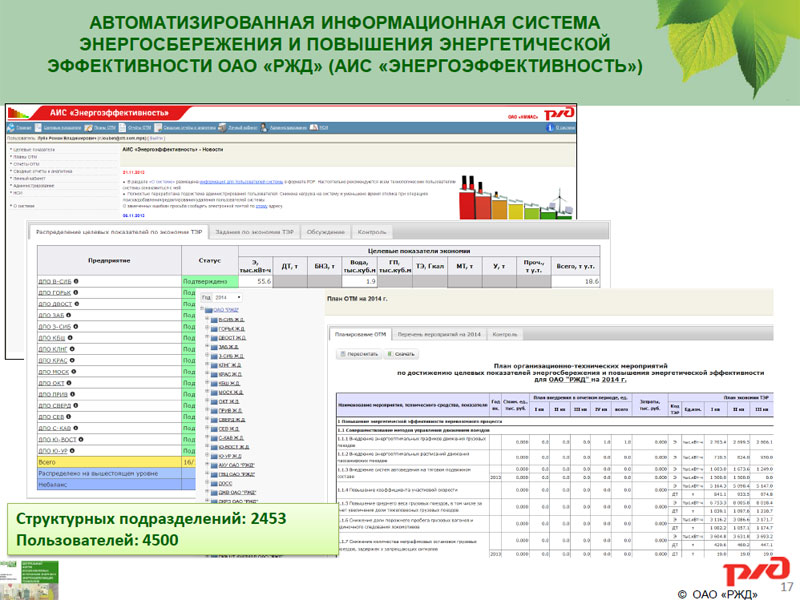Click the info icon beside ДПО С-КАВ
This screenshot has height=600, width=800.
(76, 428)
